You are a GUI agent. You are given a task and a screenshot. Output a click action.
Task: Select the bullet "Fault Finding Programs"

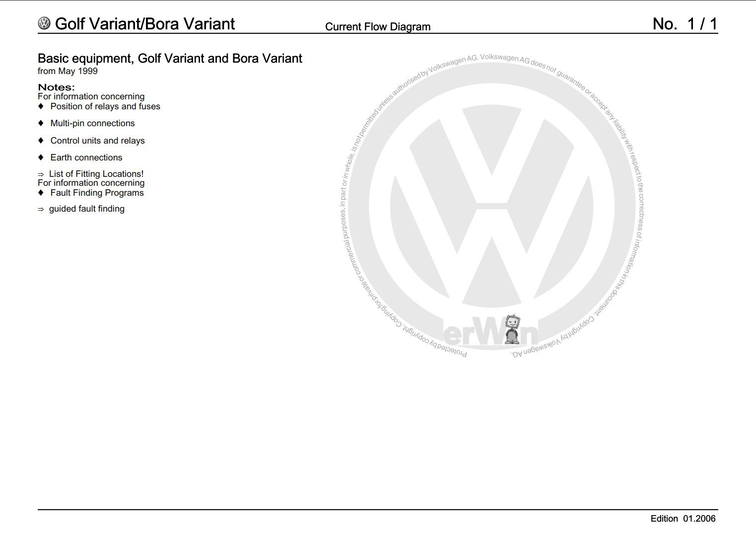(97, 193)
